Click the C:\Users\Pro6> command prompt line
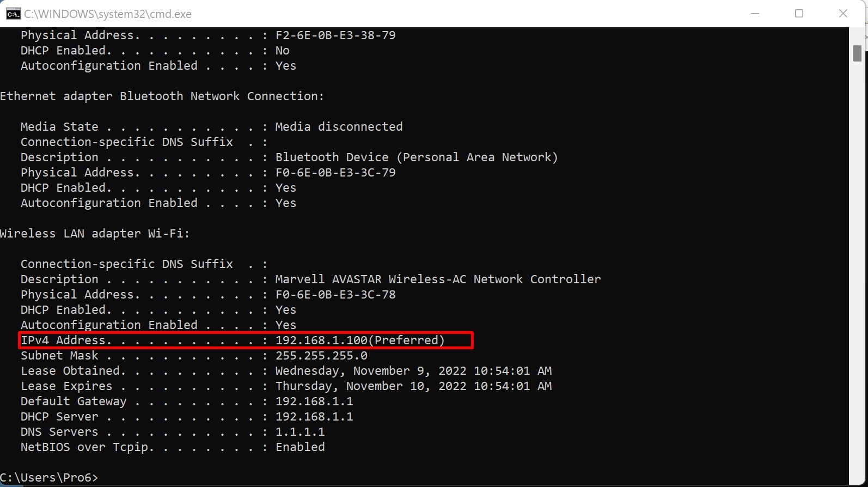 point(49,477)
